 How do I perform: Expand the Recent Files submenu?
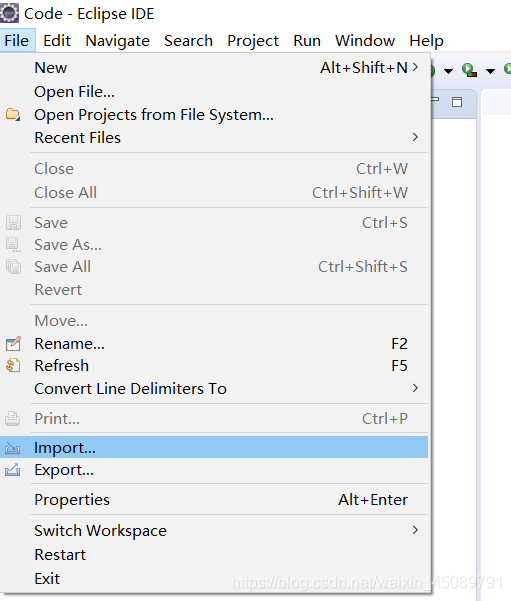click(x=214, y=138)
